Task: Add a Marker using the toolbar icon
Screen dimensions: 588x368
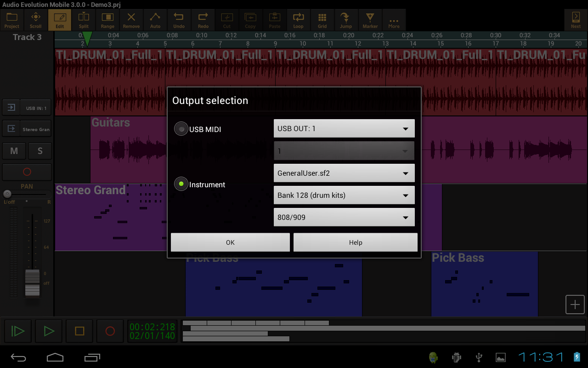Action: [370, 20]
